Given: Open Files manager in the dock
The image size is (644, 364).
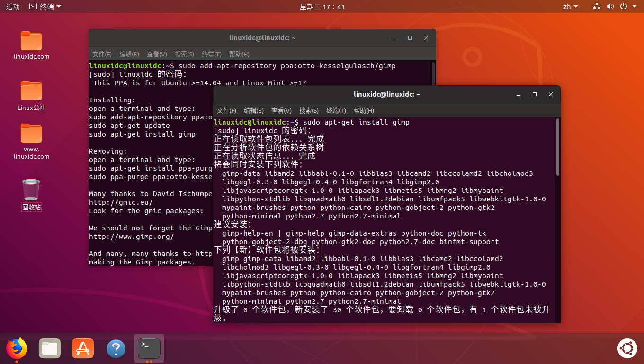Looking at the screenshot, I should (50, 349).
